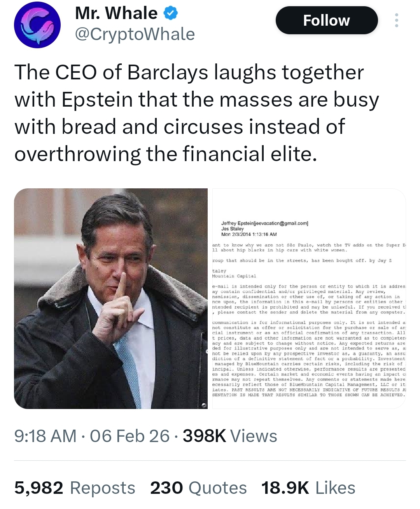The width and height of the screenshot is (420, 509).
Task: Click the 9:18 AM timestamp
Action: [45, 436]
